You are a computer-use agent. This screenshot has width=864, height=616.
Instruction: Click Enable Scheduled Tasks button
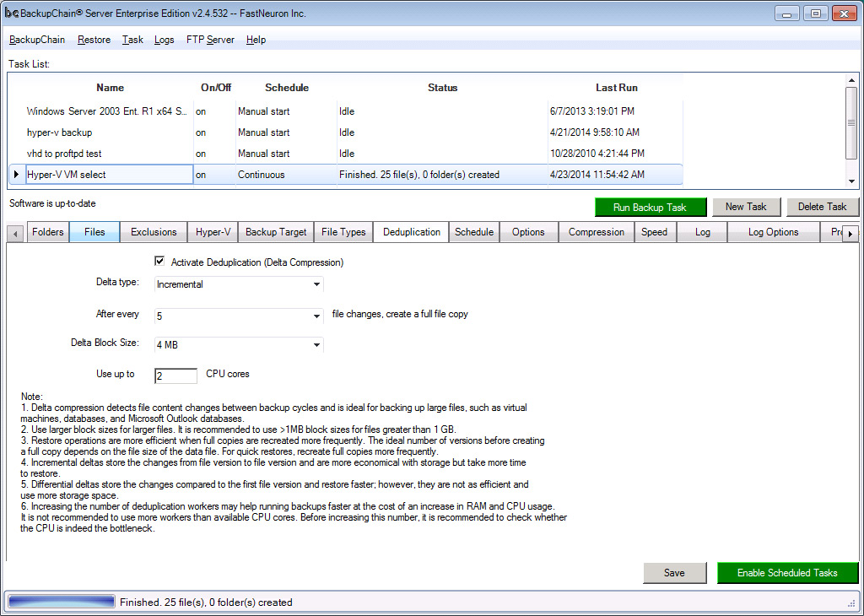tap(787, 573)
